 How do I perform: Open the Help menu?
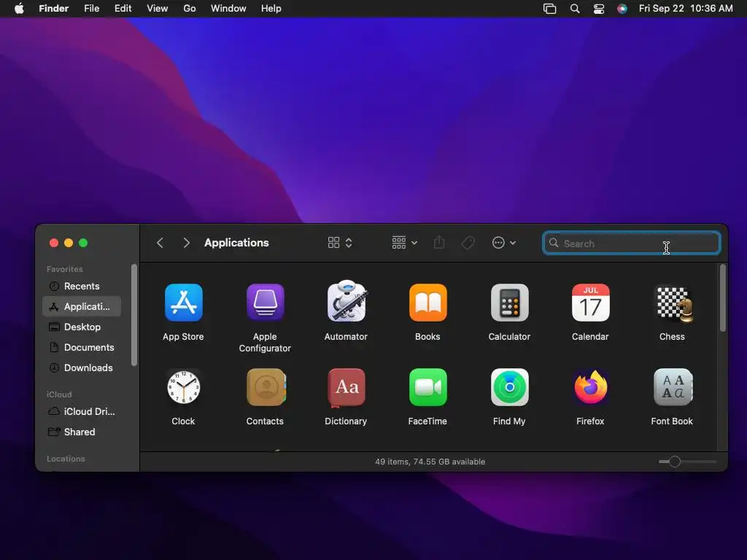(x=271, y=9)
